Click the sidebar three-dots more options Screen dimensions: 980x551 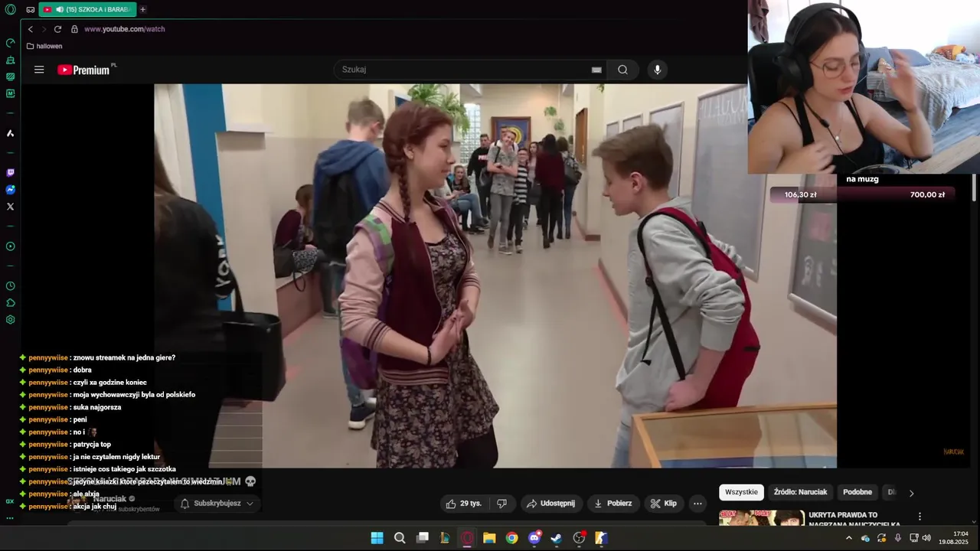[10, 518]
